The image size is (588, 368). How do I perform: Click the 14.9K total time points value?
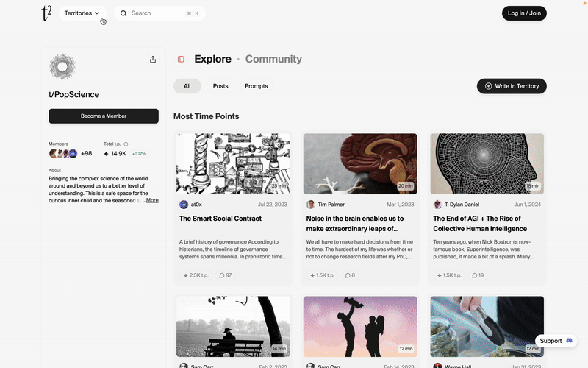(118, 154)
